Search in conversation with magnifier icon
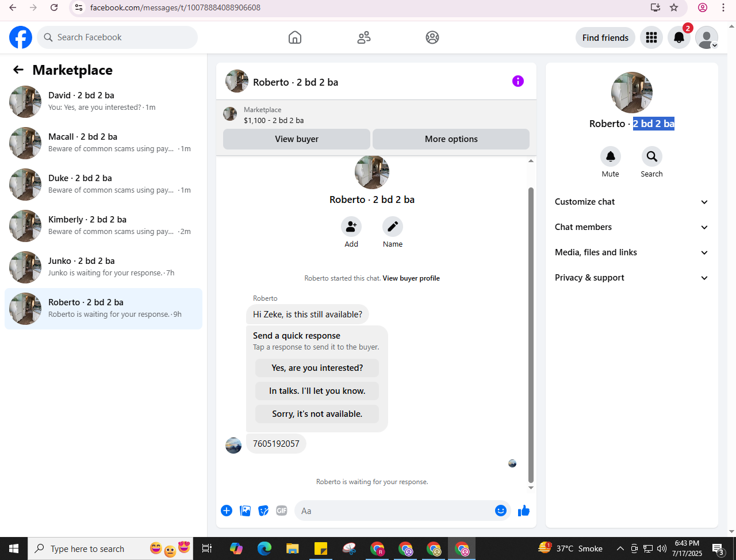Image resolution: width=736 pixels, height=560 pixels. coord(652,156)
